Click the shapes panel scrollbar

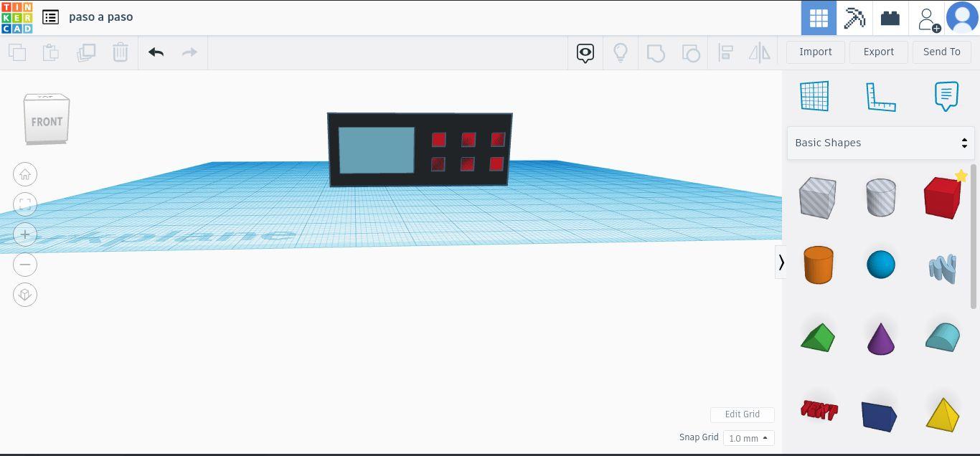[x=974, y=237]
